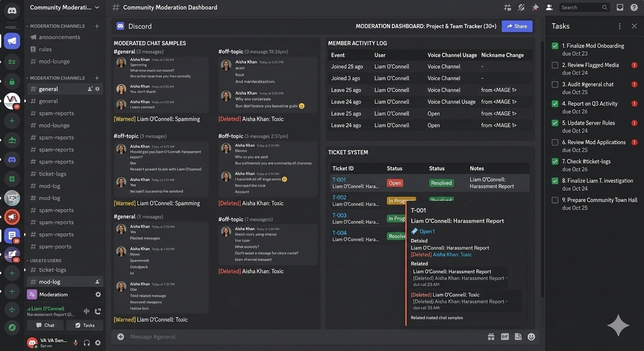Check the Review Flagged Media task
This screenshot has height=351, width=644.
(555, 65)
